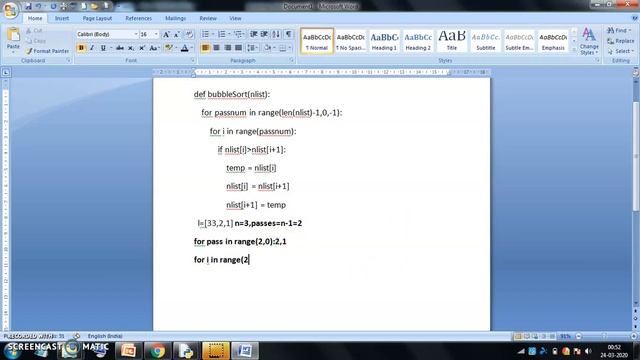Shrink font size with the A-down icon
This screenshot has width=640, height=360.
coord(176,34)
